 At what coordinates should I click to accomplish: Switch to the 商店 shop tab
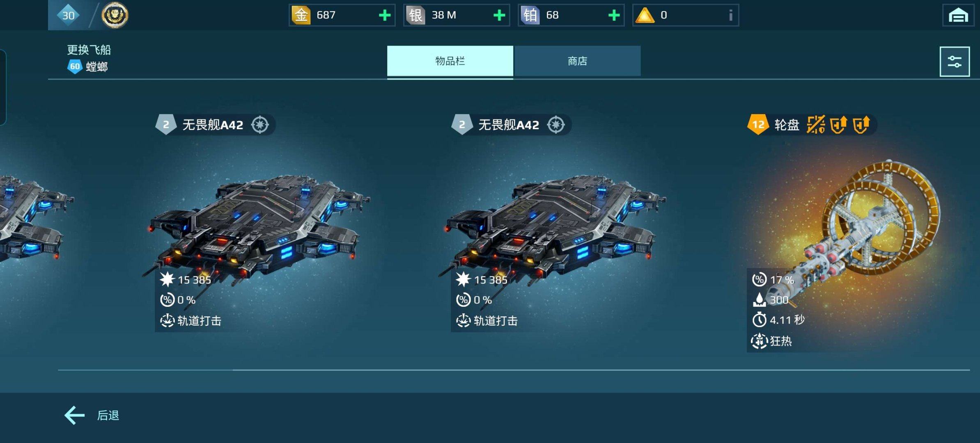pos(577,61)
